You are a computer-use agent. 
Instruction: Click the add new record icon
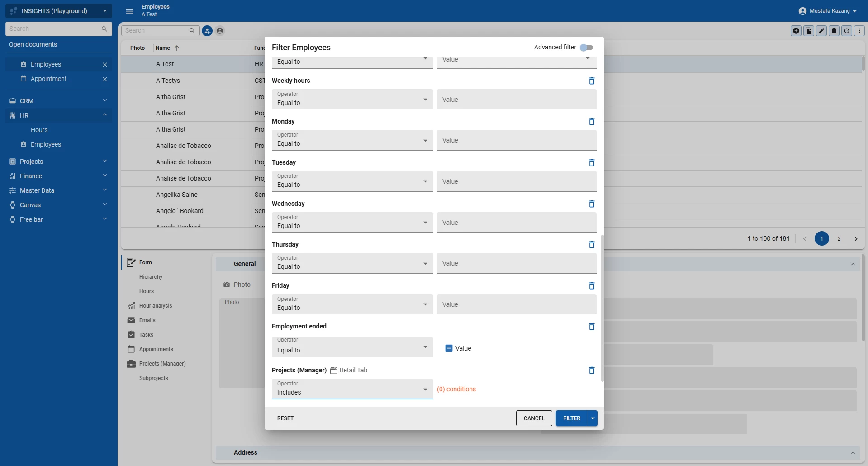(796, 31)
